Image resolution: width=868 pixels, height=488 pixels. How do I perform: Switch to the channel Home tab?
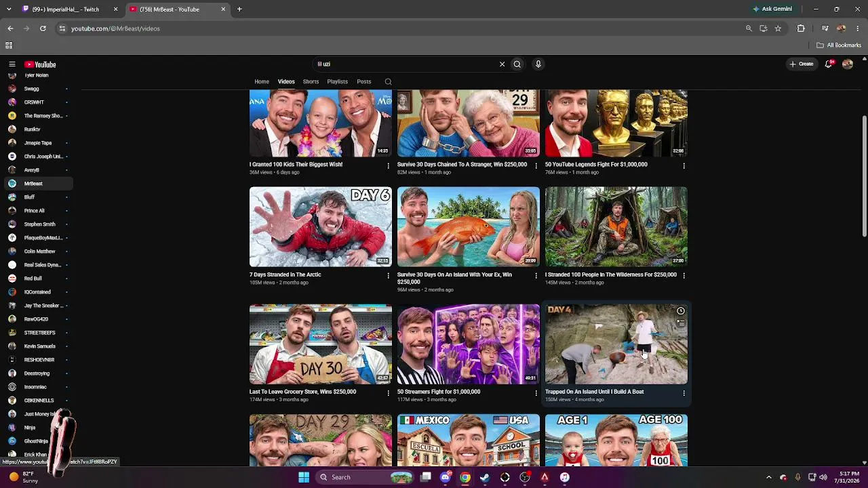(x=262, y=82)
